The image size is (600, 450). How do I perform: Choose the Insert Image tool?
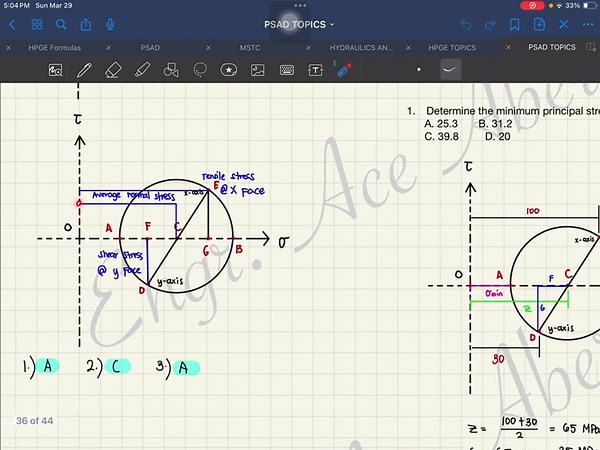[258, 70]
